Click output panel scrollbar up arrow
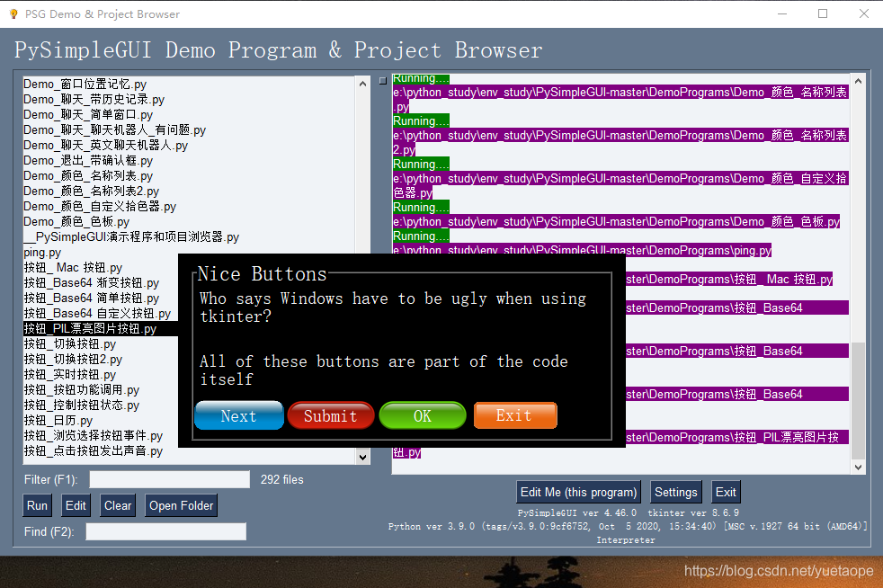883x588 pixels. tap(858, 81)
